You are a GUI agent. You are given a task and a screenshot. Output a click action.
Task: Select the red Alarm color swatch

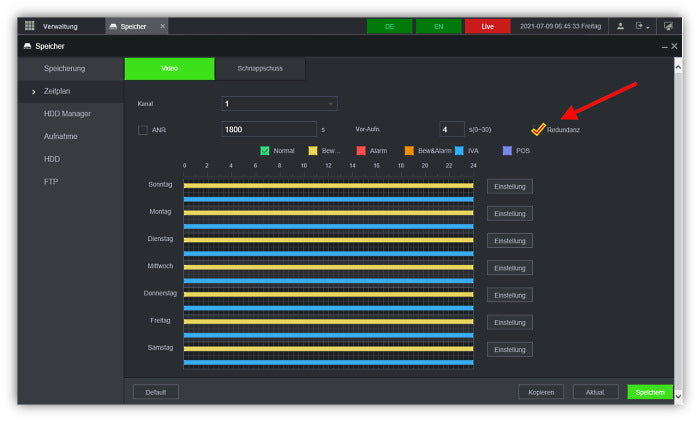(361, 150)
